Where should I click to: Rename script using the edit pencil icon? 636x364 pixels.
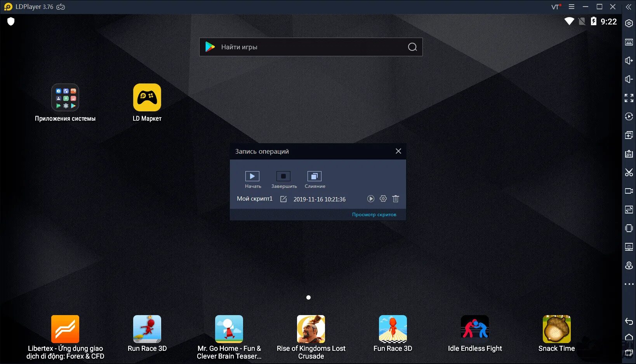(x=283, y=199)
